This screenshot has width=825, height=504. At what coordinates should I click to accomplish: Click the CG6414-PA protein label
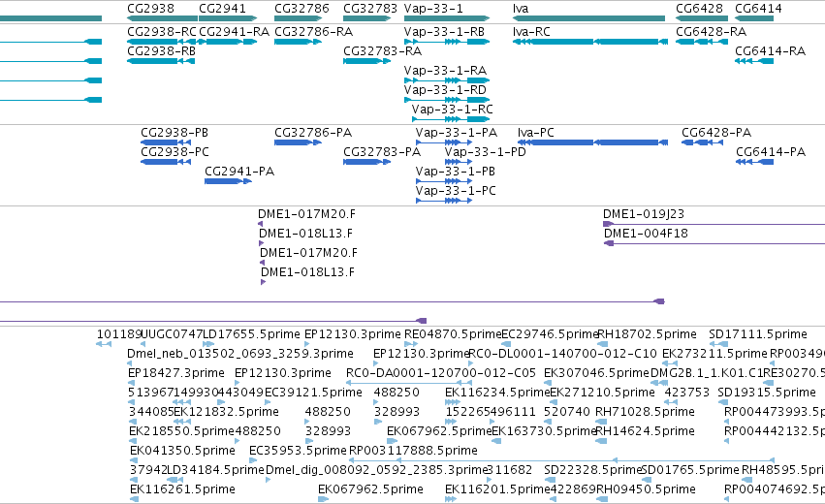[771, 152]
